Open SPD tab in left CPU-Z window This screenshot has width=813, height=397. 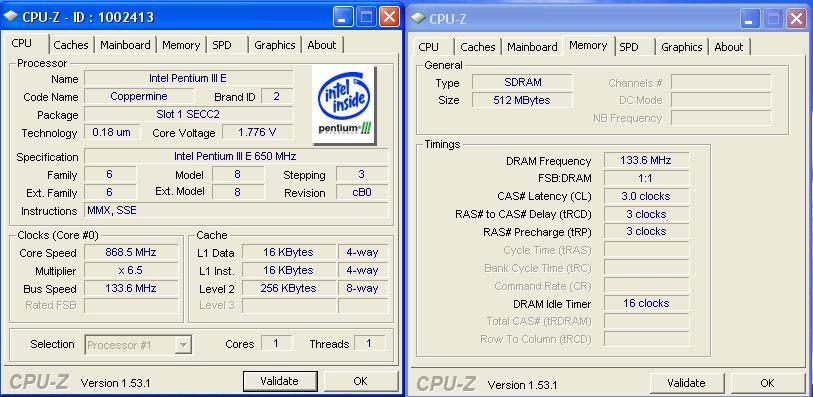pos(222,45)
